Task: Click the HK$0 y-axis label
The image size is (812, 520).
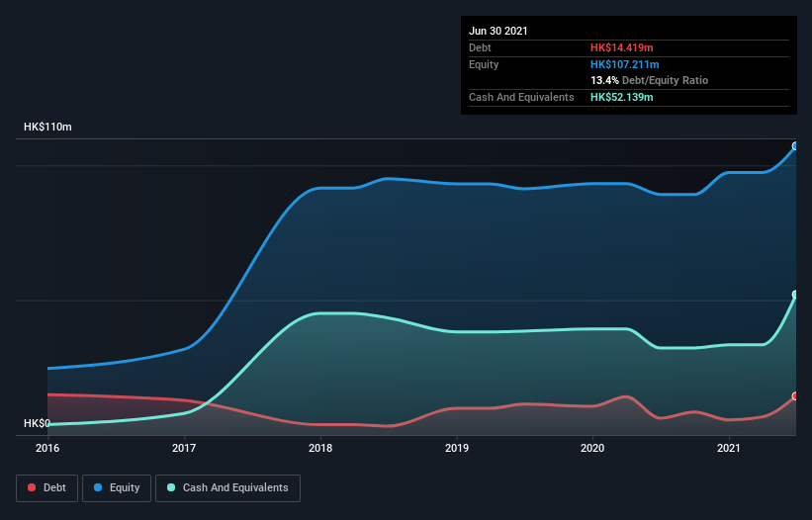Action: pos(38,423)
